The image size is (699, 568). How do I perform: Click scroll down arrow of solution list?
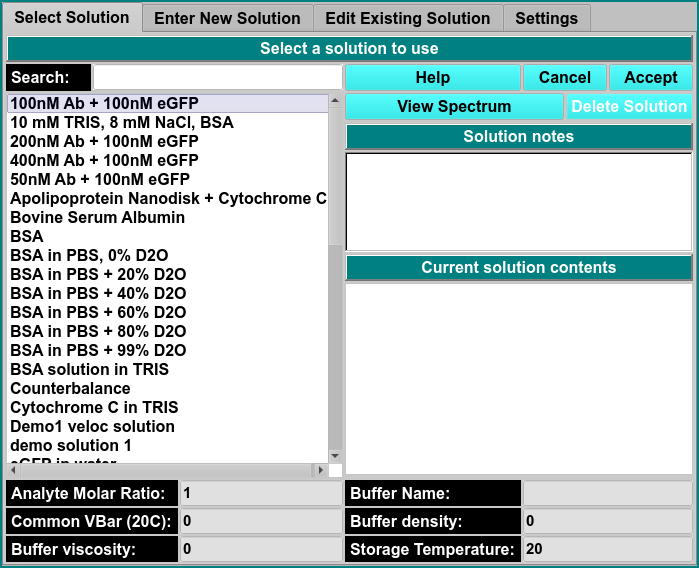tap(335, 455)
